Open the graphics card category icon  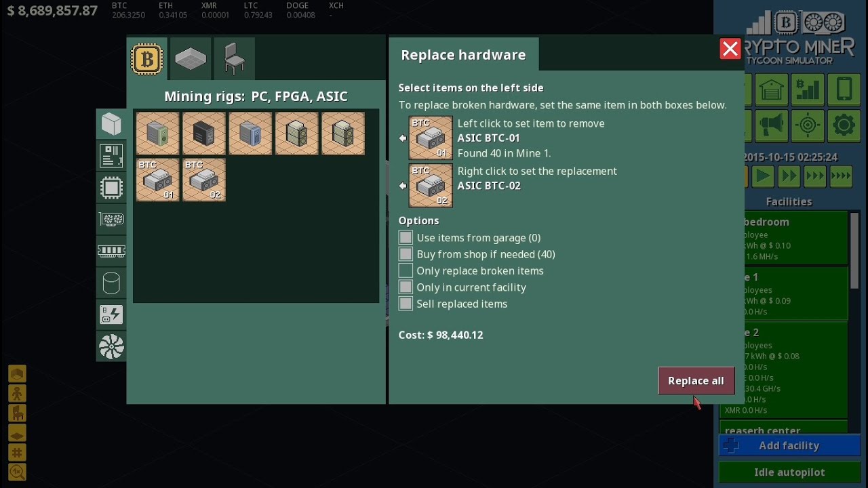click(111, 220)
